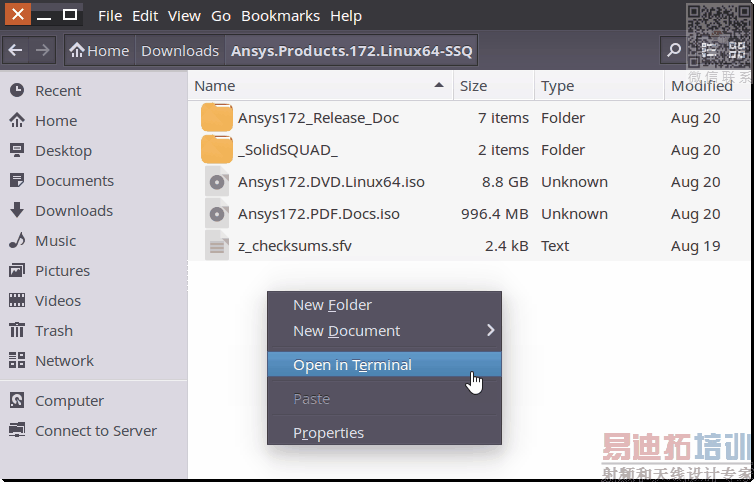The image size is (756, 484).
Task: Click the Computer sidebar label
Action: (x=69, y=401)
